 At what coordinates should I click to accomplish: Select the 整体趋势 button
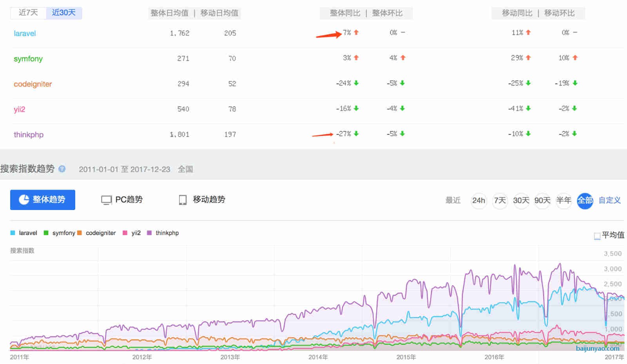[x=43, y=200]
